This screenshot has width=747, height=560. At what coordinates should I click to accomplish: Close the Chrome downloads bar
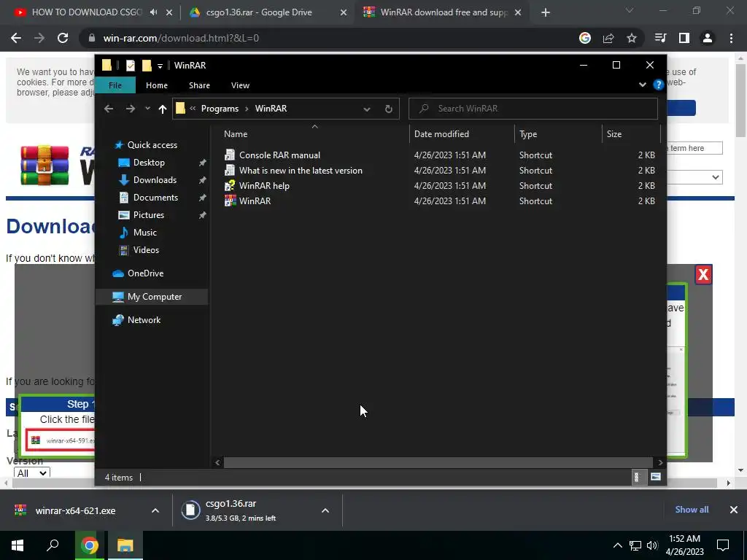[734, 510]
